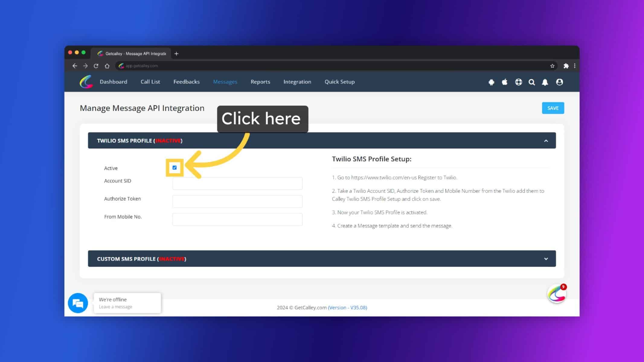The image size is (644, 362).
Task: Expand the Custom SMS Profile section
Action: pos(546,259)
